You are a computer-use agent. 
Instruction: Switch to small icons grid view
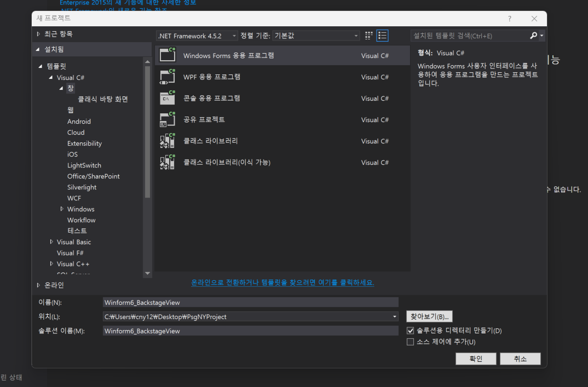pyautogui.click(x=368, y=36)
